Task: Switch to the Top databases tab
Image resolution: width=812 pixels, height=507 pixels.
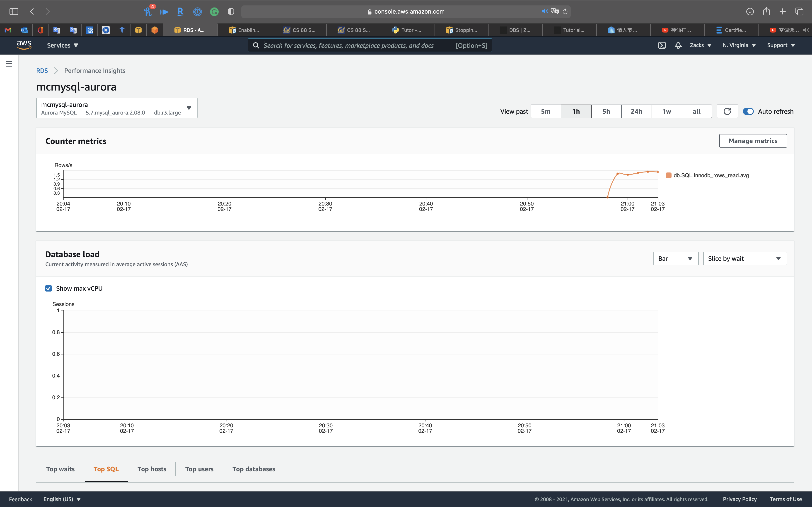Action: click(254, 469)
